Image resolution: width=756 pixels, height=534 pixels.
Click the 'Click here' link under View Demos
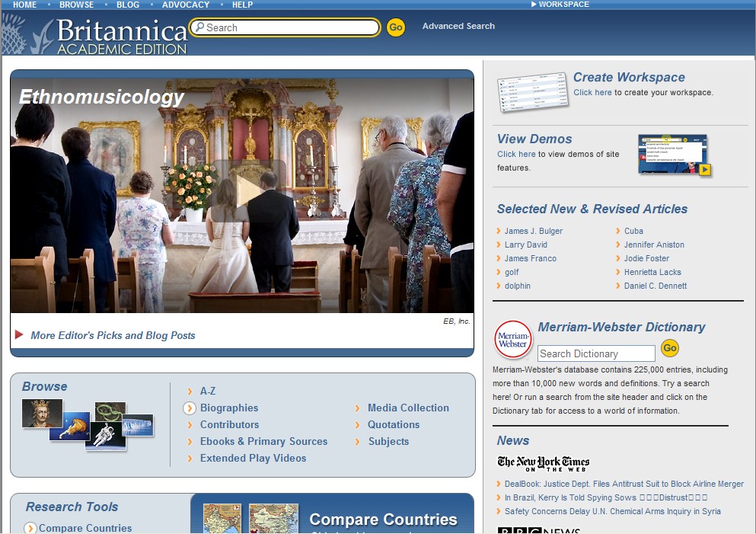516,154
